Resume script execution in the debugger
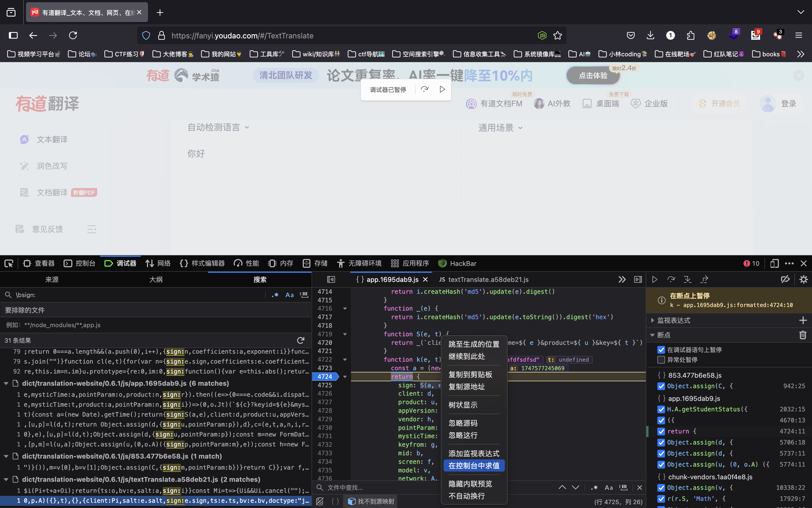The image size is (812, 508). [x=655, y=279]
